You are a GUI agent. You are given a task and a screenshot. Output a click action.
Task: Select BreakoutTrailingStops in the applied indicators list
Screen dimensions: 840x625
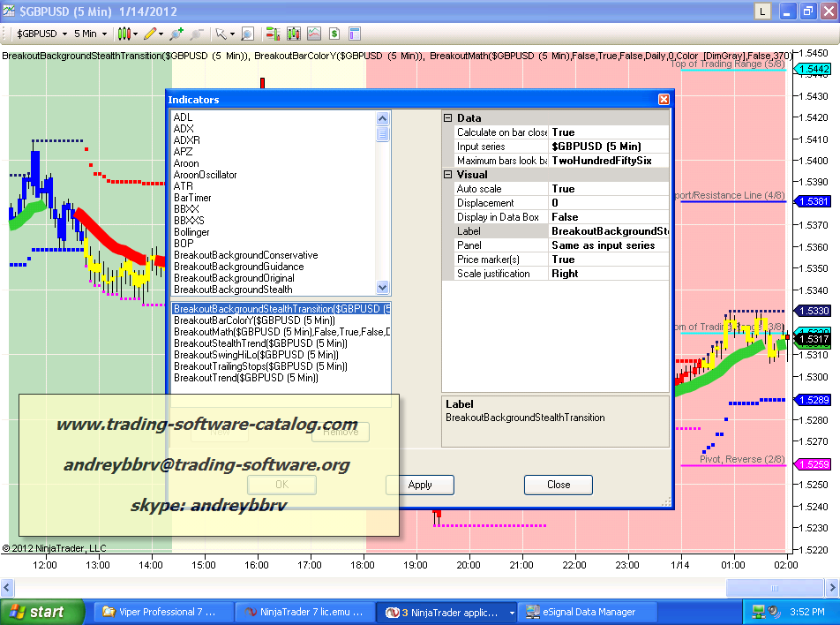click(260, 366)
